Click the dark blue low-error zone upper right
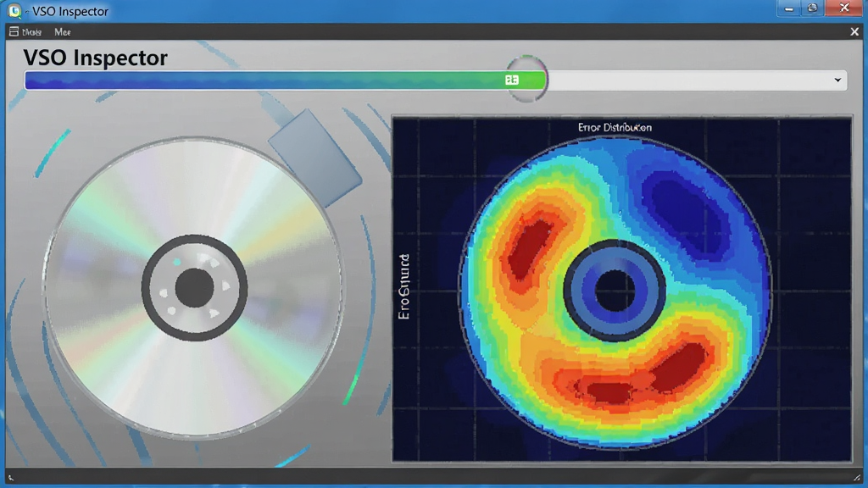The height and width of the screenshot is (488, 868). click(x=689, y=216)
